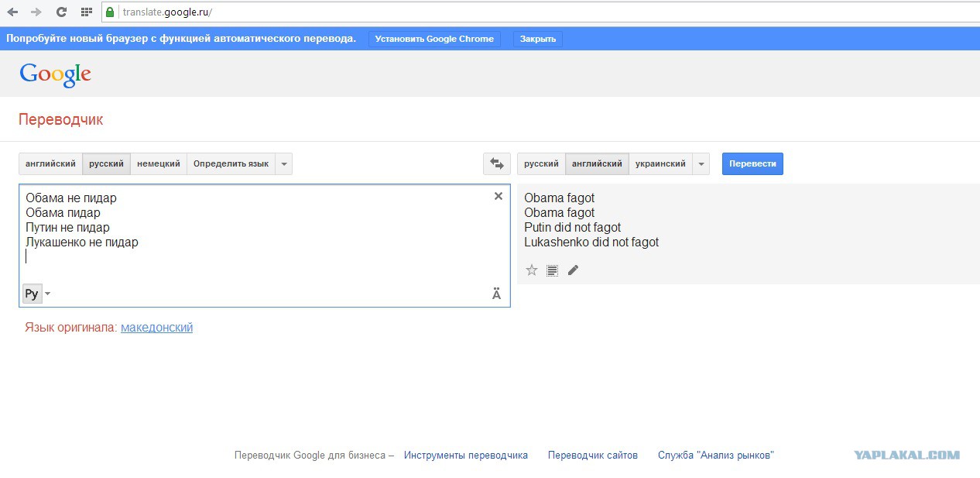Reload the page with the refresh icon
The height and width of the screenshot is (478, 980).
(61, 12)
